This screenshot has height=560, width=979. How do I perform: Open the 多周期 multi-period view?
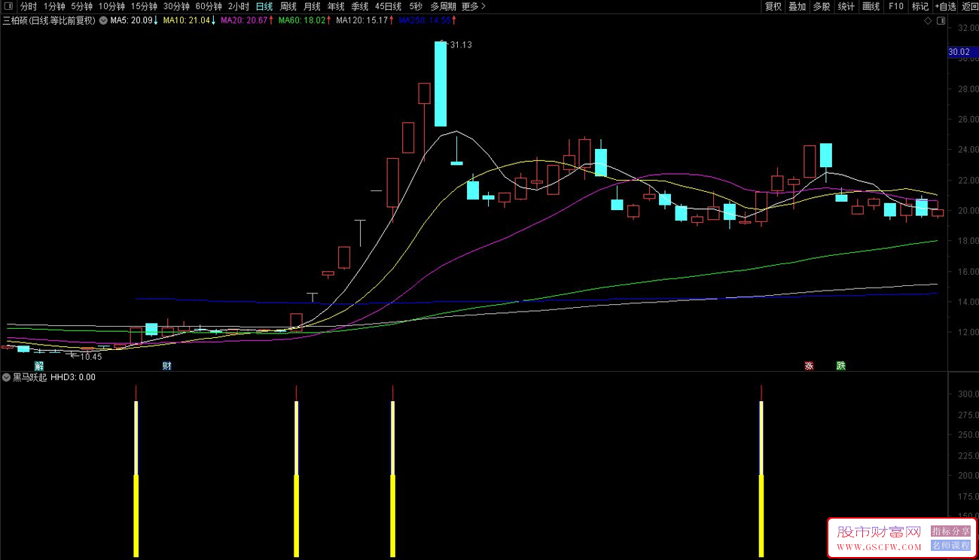pyautogui.click(x=444, y=7)
